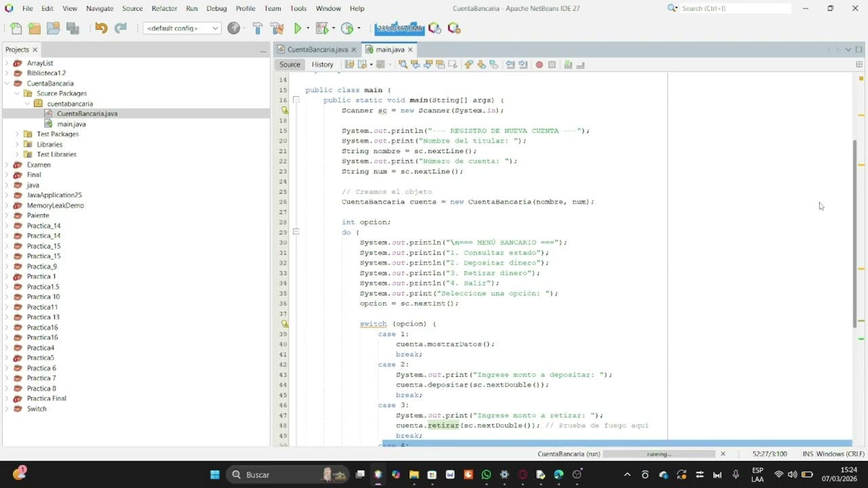Viewport: 868px width, 488px height.
Task: Open the default config dropdown
Action: tap(182, 28)
